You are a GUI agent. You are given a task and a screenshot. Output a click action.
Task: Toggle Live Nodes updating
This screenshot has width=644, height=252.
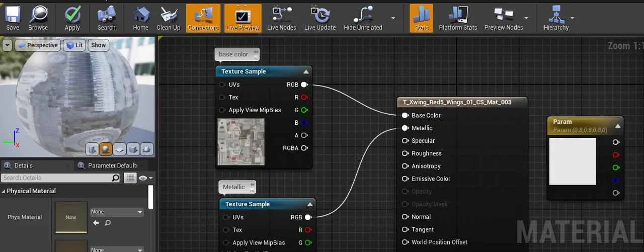pos(281,18)
